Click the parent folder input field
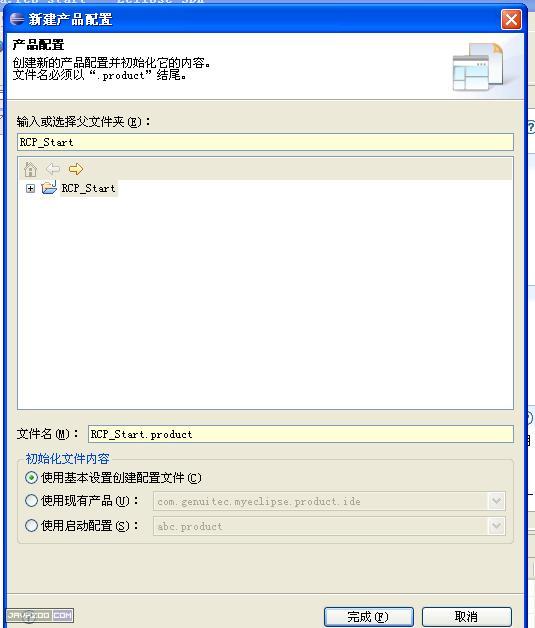 (265, 142)
